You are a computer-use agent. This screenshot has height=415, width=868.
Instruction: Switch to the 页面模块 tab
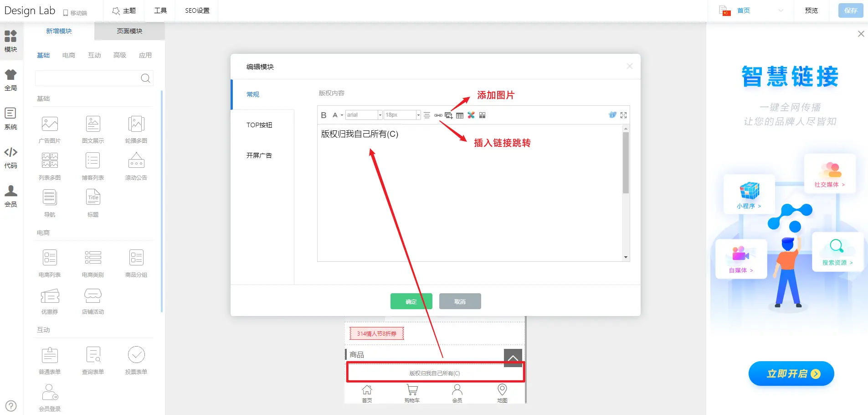(x=129, y=31)
